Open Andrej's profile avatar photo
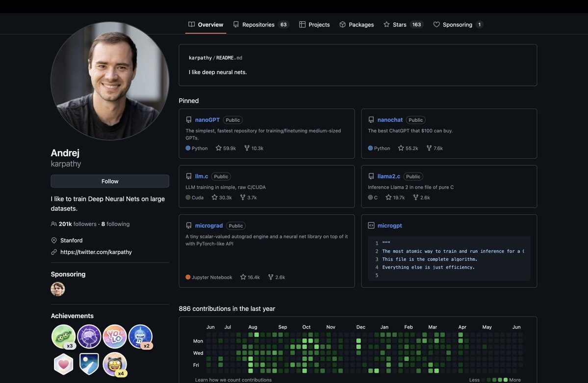This screenshot has height=383, width=588. [110, 81]
